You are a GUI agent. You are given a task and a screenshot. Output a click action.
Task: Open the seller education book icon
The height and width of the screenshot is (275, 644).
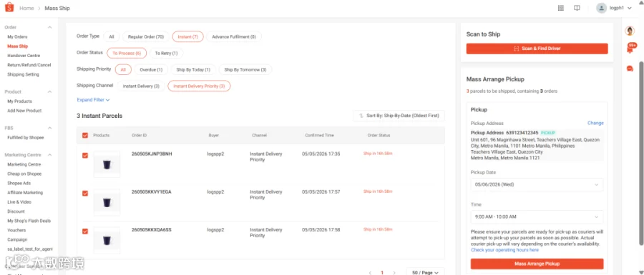(577, 8)
